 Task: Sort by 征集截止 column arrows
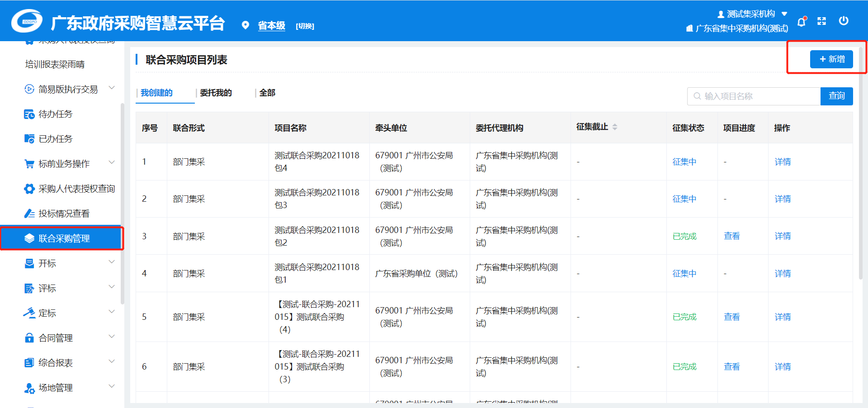(x=614, y=127)
